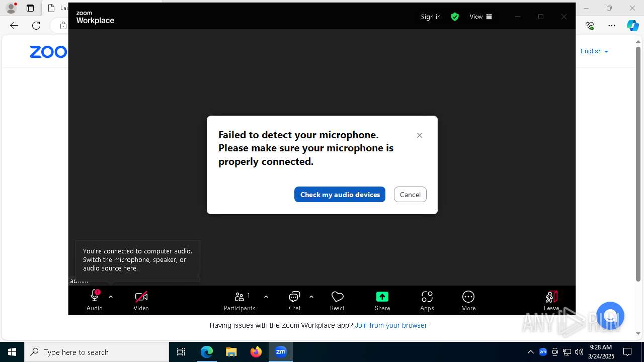Open Firefox from the taskbar
Image resolution: width=644 pixels, height=362 pixels.
click(x=256, y=352)
